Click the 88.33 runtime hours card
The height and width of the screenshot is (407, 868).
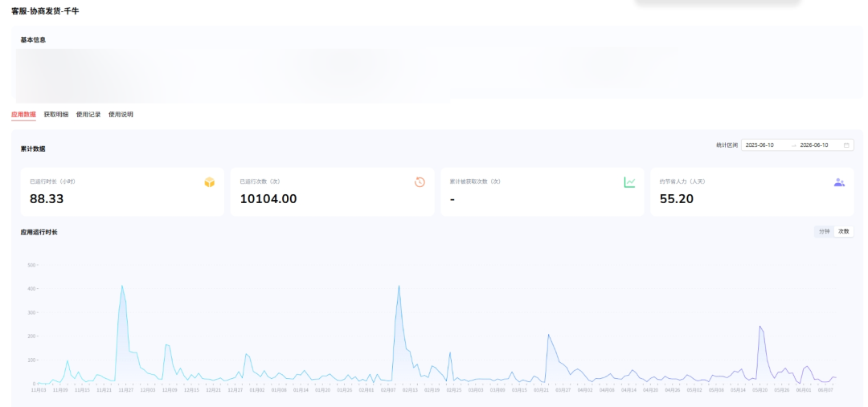(x=122, y=192)
